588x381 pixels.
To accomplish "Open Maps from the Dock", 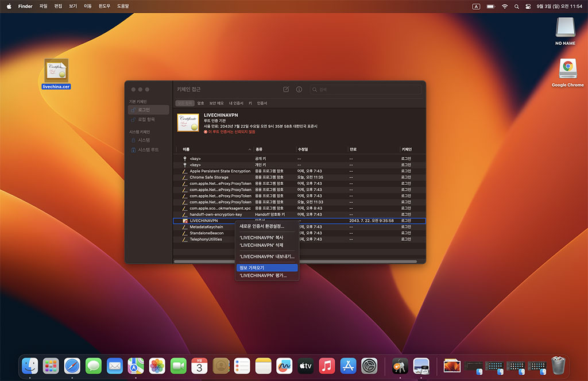I will tap(136, 365).
